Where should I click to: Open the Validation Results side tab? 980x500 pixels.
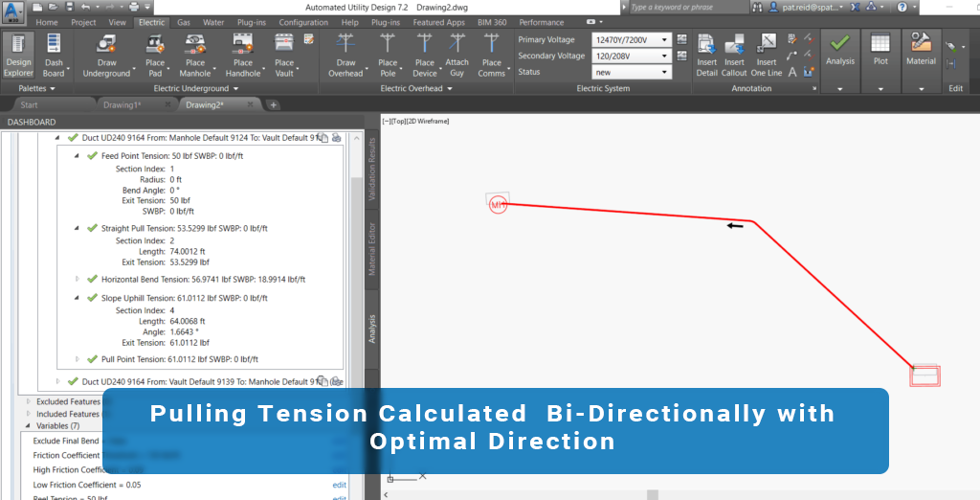tap(372, 169)
